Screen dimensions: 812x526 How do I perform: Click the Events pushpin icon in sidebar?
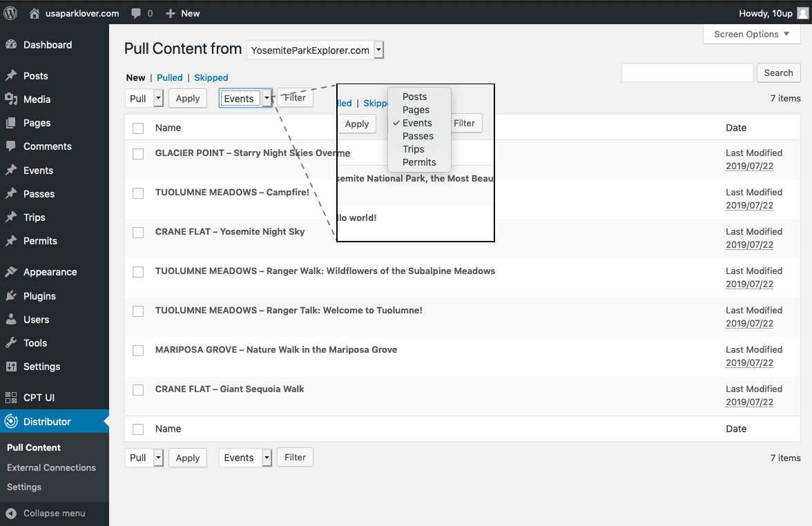click(x=11, y=171)
